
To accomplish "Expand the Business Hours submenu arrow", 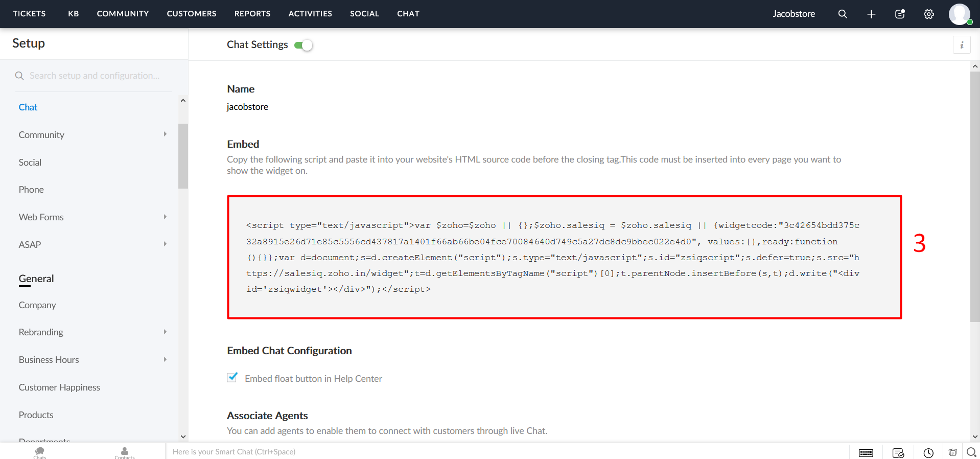I will tap(165, 359).
